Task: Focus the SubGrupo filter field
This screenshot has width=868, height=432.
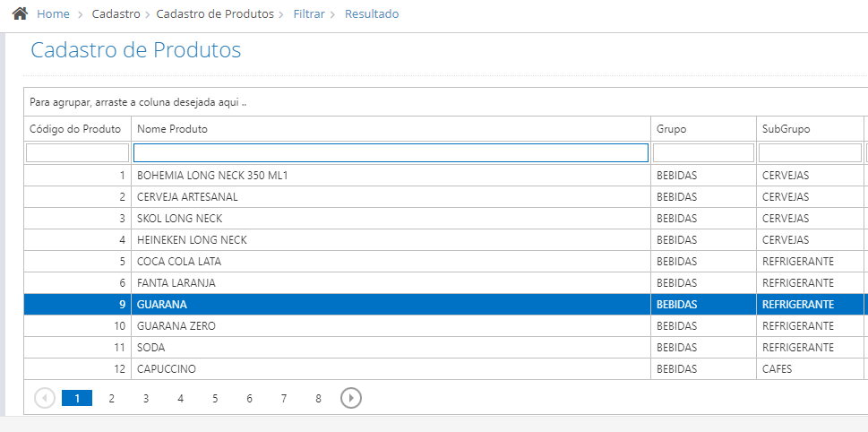Action: click(x=810, y=153)
